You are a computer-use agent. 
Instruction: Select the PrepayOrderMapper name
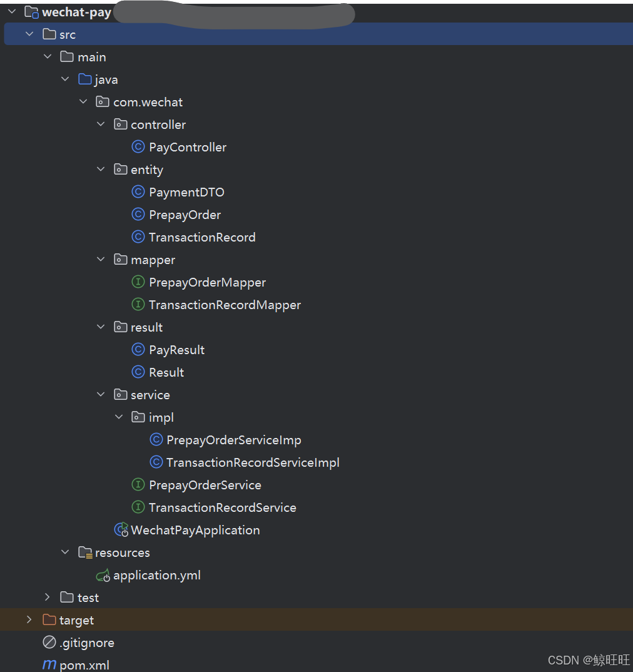click(x=208, y=282)
